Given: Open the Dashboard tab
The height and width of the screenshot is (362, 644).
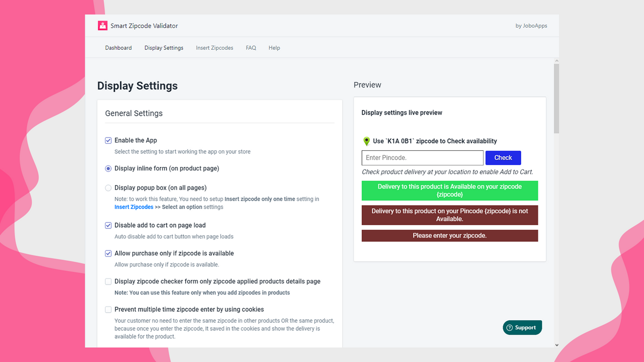Looking at the screenshot, I should [118, 48].
